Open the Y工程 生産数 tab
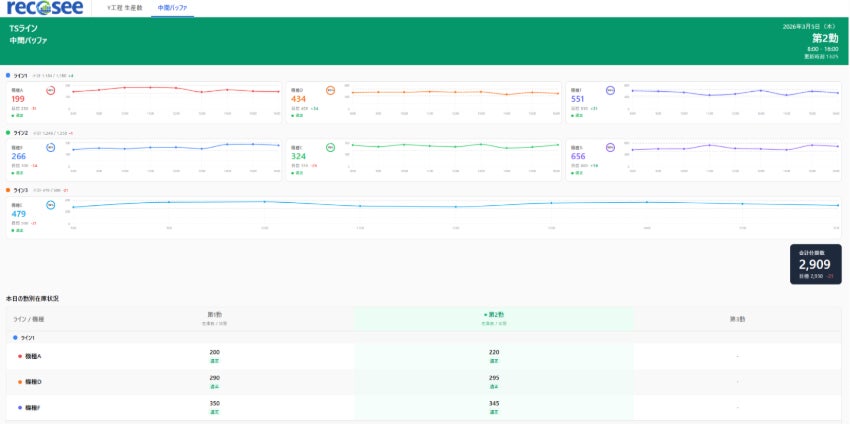Screen dimensions: 850x424 click(x=125, y=8)
